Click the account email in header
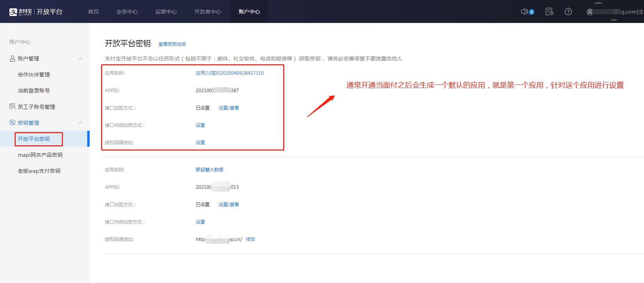The image size is (644, 283). coord(618,12)
